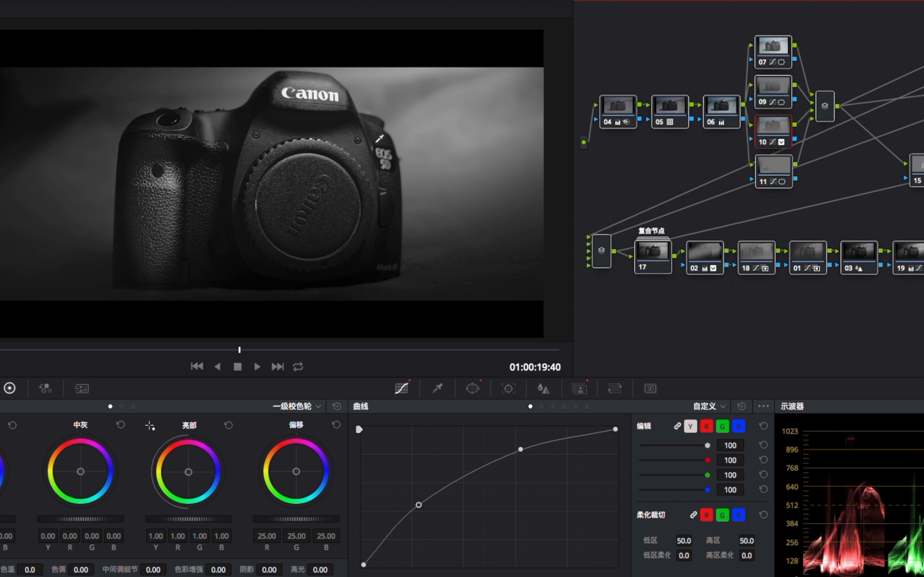Viewport: 924px width, 577px height.
Task: Click the timecode 01:00:19:40 display
Action: pos(535,367)
